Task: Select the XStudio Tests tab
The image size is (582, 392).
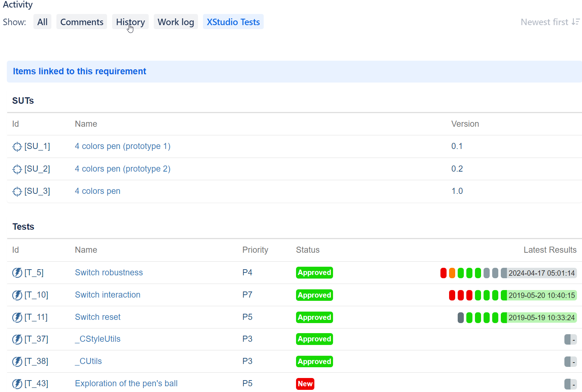Action: point(233,22)
